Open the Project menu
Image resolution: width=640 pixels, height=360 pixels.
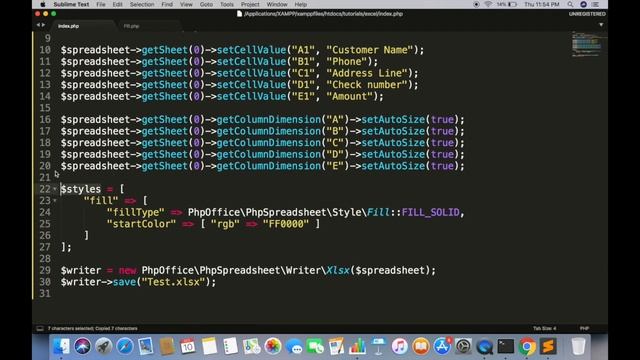point(250,4)
